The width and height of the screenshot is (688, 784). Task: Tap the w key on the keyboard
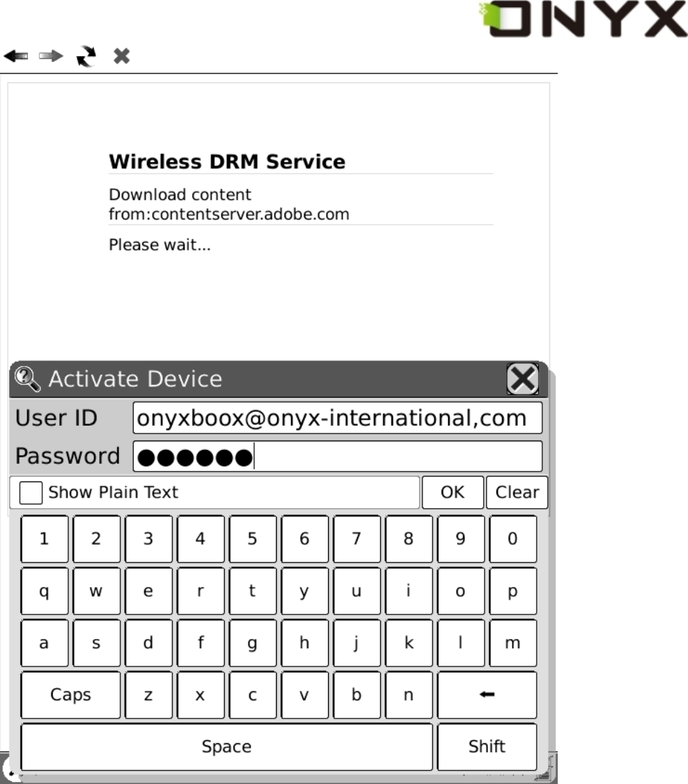coord(96,591)
